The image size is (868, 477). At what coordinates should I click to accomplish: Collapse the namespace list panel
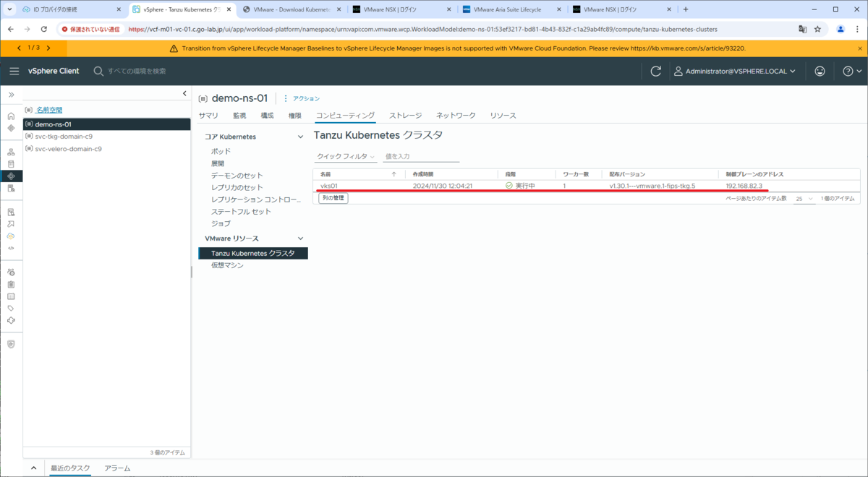click(184, 94)
